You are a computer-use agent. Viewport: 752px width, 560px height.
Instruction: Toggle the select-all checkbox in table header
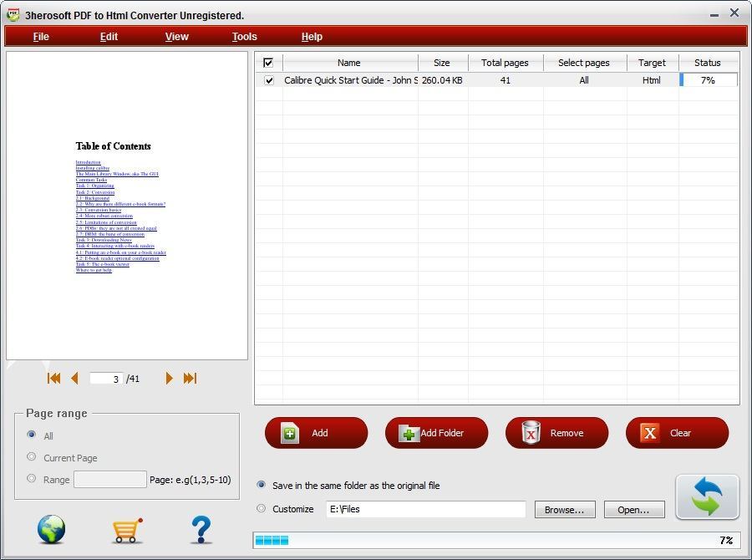[x=268, y=63]
